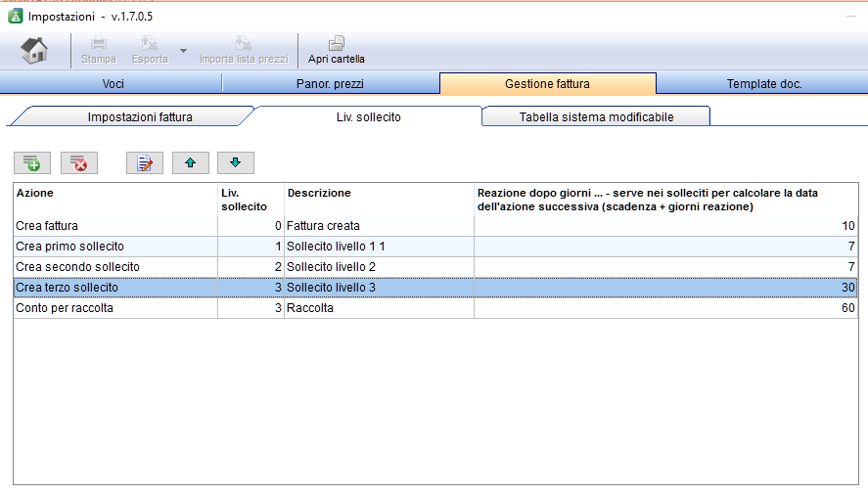Image resolution: width=868 pixels, height=496 pixels.
Task: Click the Azione column header
Action: coord(115,200)
